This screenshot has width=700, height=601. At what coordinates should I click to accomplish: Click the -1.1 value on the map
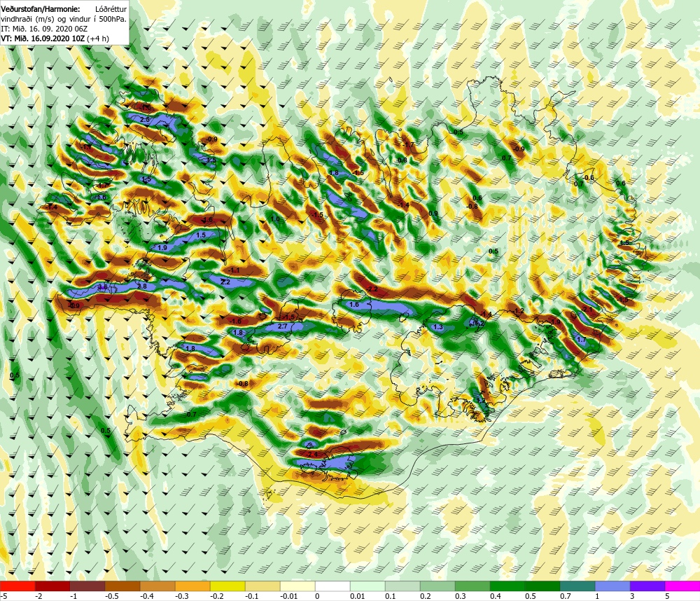coord(234,270)
